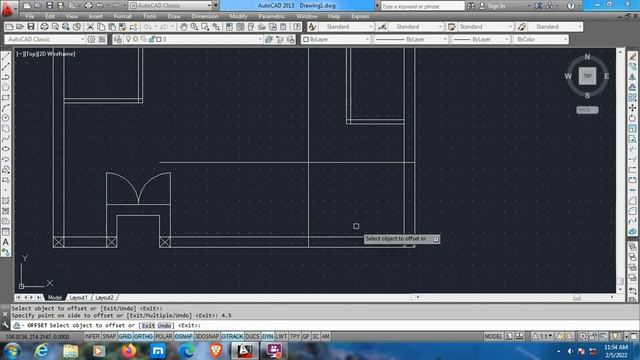
Task: Open the Draw menu
Action: (x=174, y=16)
